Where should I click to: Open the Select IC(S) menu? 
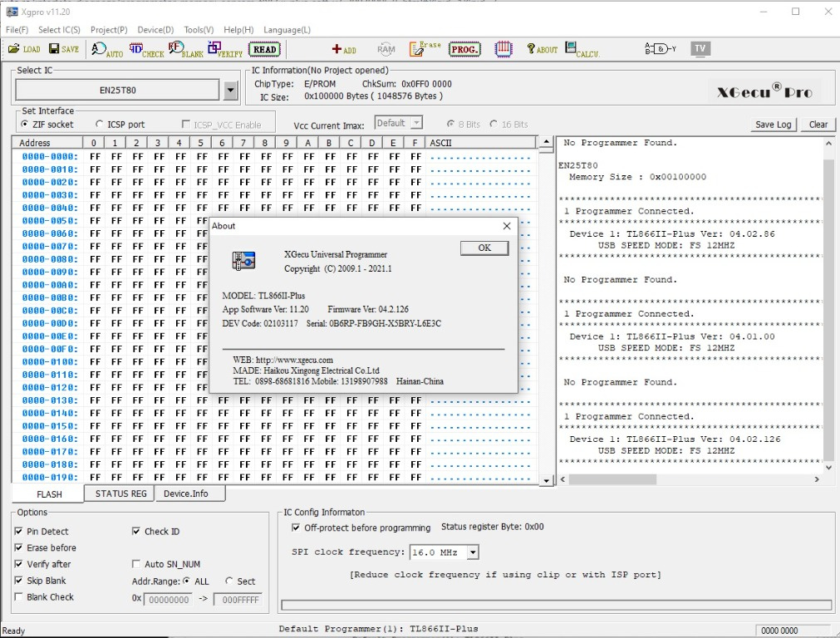60,30
